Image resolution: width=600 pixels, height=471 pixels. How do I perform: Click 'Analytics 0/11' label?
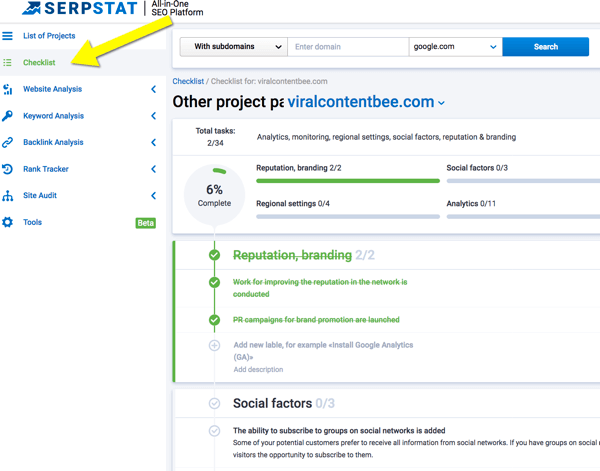click(x=471, y=204)
